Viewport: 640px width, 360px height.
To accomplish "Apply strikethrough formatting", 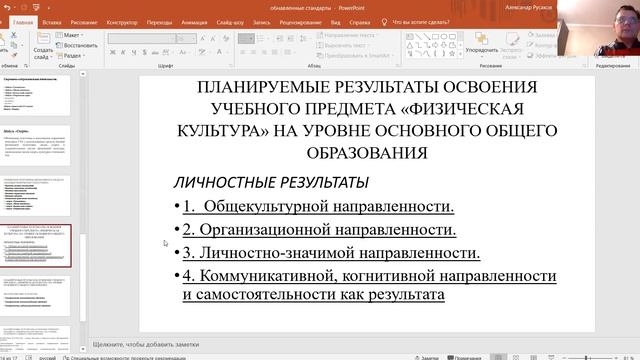I will point(155,52).
